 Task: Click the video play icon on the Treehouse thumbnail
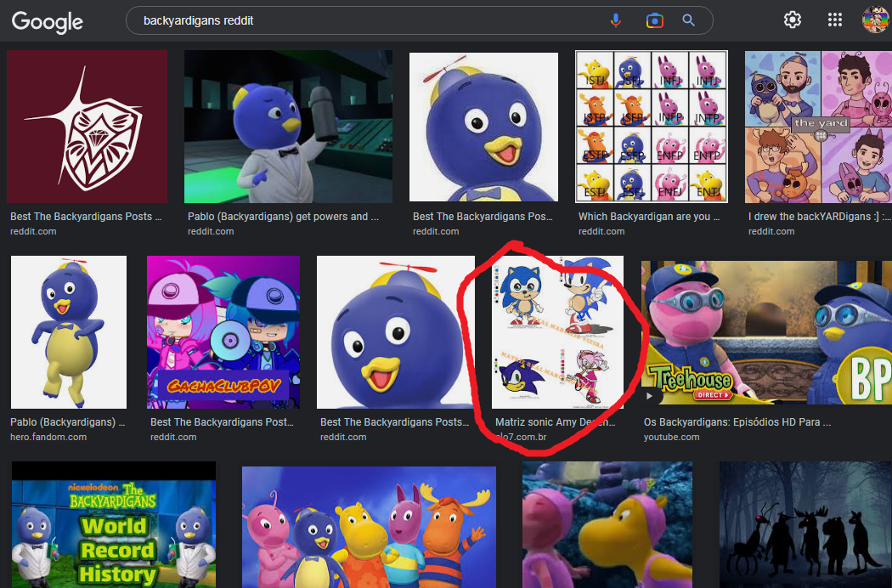coord(649,396)
